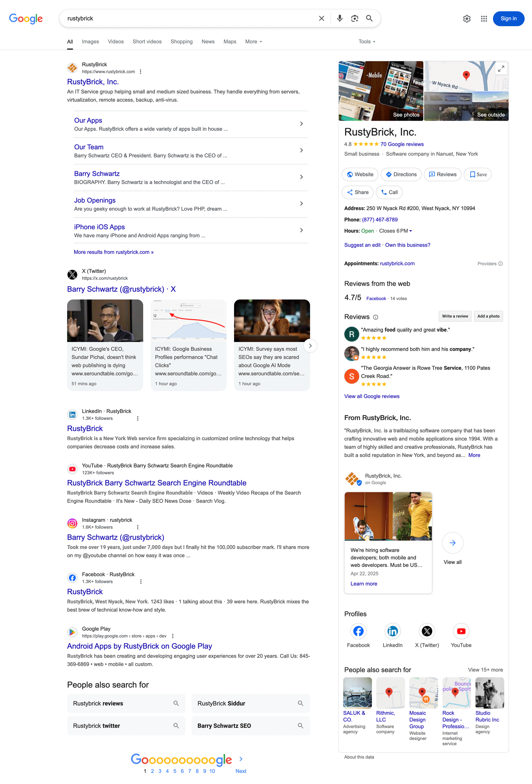The height and width of the screenshot is (784, 532).
Task: Expand the map with the fullscreen arrows icon
Action: pos(501,69)
